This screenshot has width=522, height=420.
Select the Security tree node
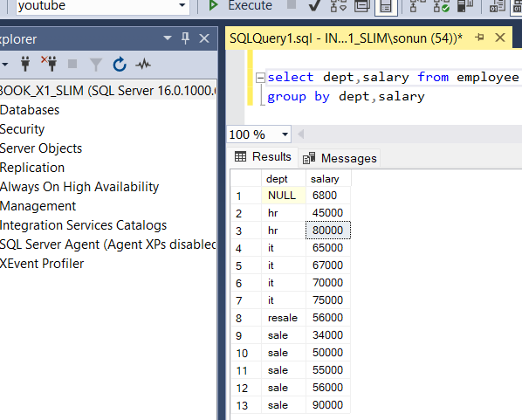tap(23, 129)
